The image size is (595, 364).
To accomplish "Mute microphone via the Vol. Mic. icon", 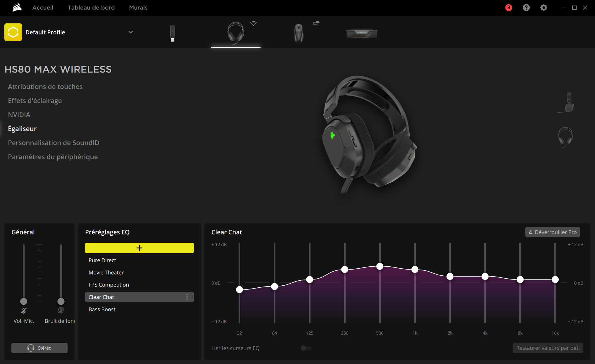I will click(24, 310).
